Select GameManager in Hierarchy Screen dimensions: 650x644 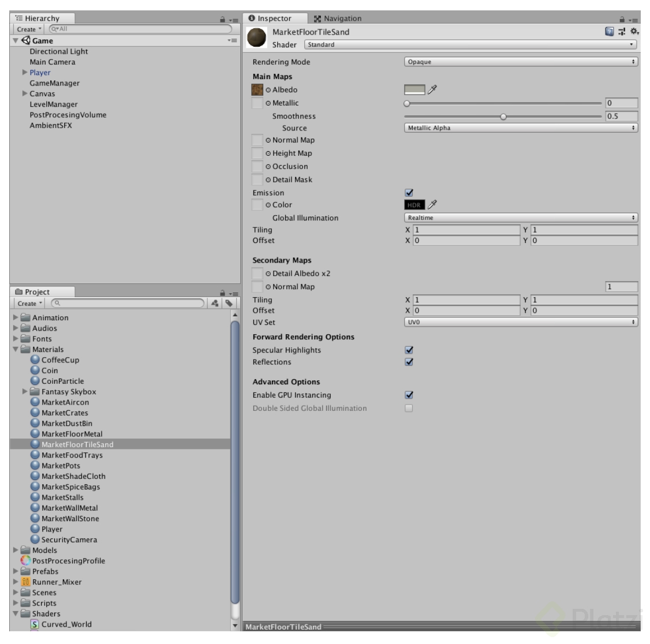pos(54,83)
